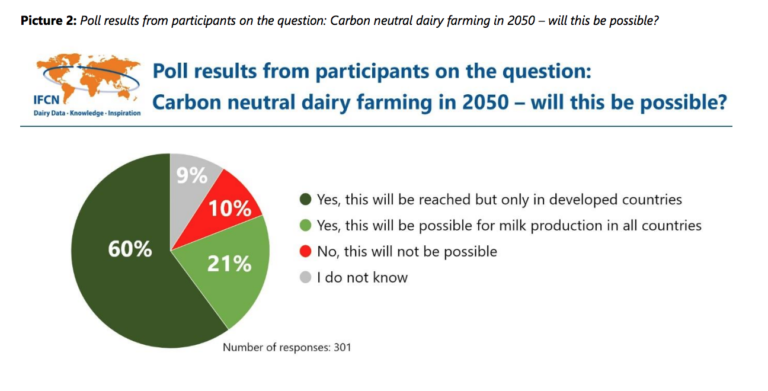The width and height of the screenshot is (768, 391).
Task: Click the red legend dot
Action: (305, 252)
